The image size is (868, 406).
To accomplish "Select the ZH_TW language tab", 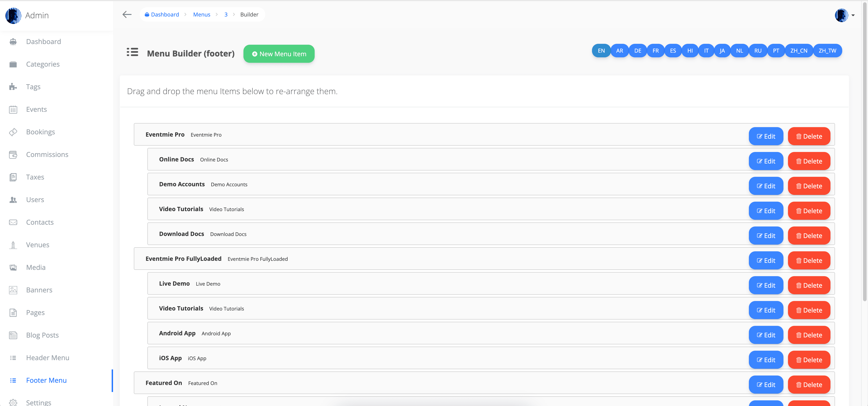I will (827, 51).
